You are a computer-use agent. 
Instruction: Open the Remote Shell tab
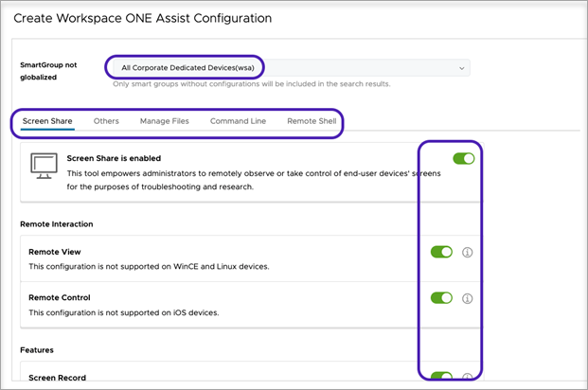point(312,121)
